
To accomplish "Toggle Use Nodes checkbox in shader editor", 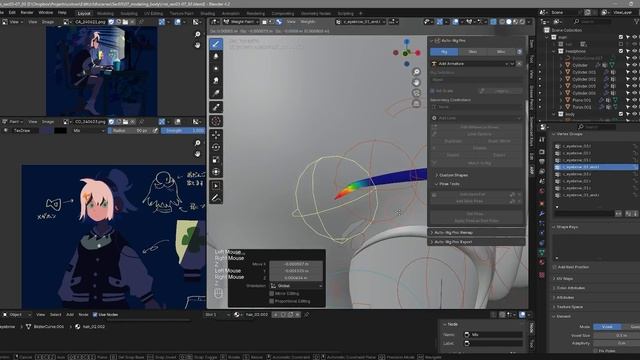I will [95, 315].
